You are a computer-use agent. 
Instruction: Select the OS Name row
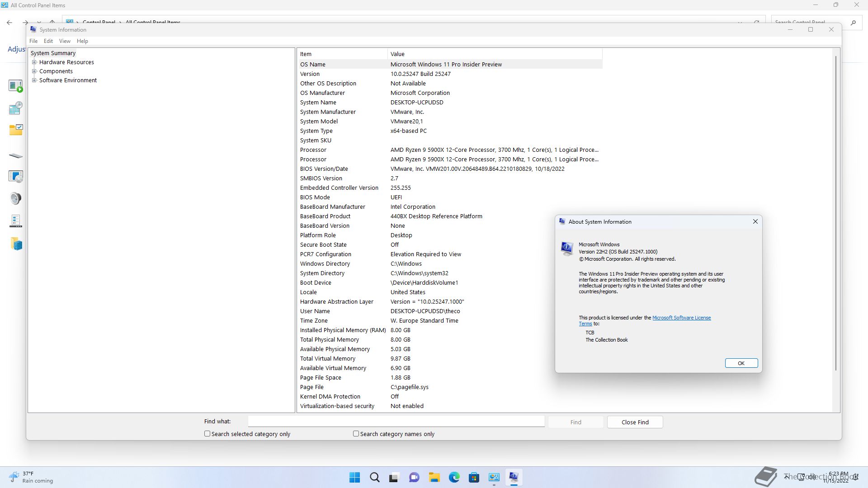[450, 64]
